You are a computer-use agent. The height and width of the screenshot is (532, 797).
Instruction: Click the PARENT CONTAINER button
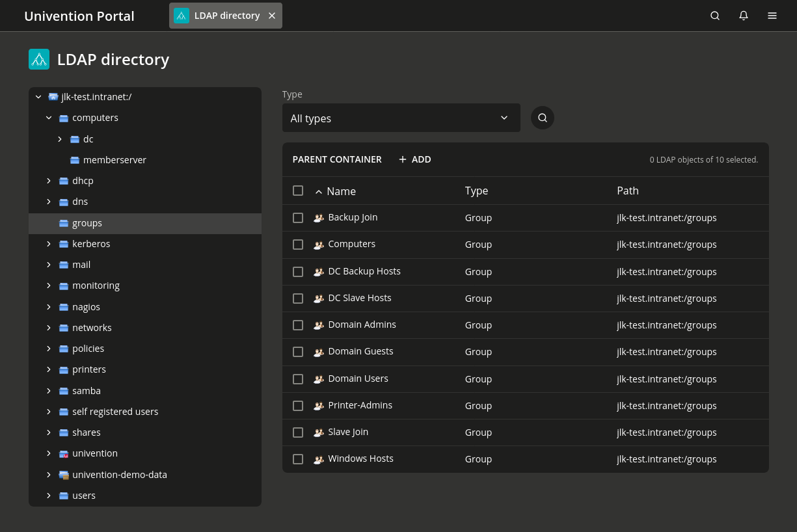(337, 159)
